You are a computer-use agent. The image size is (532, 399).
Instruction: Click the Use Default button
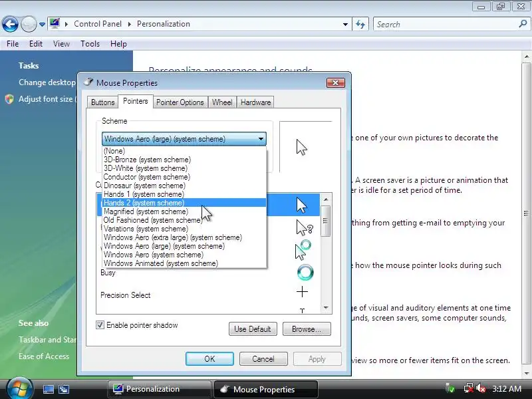click(253, 329)
